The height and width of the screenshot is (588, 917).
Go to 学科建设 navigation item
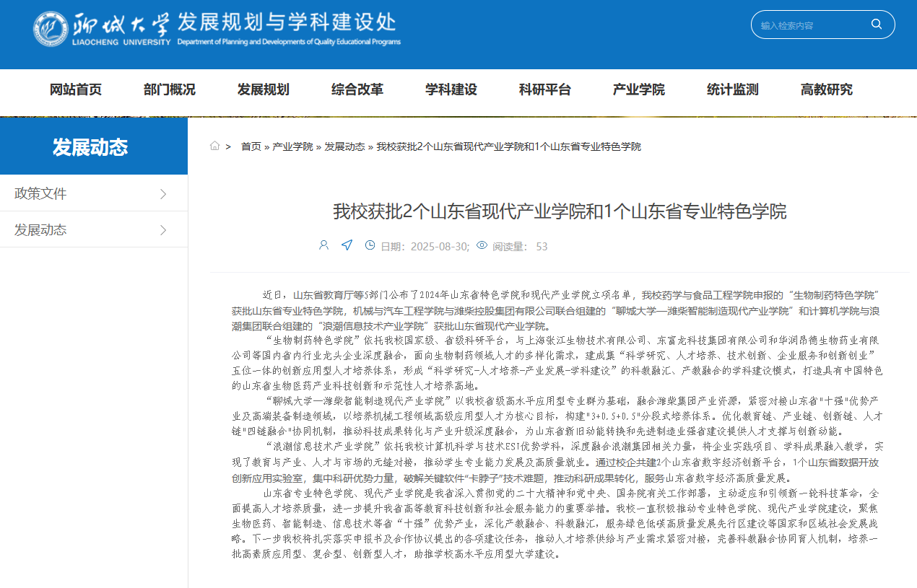[x=451, y=90]
